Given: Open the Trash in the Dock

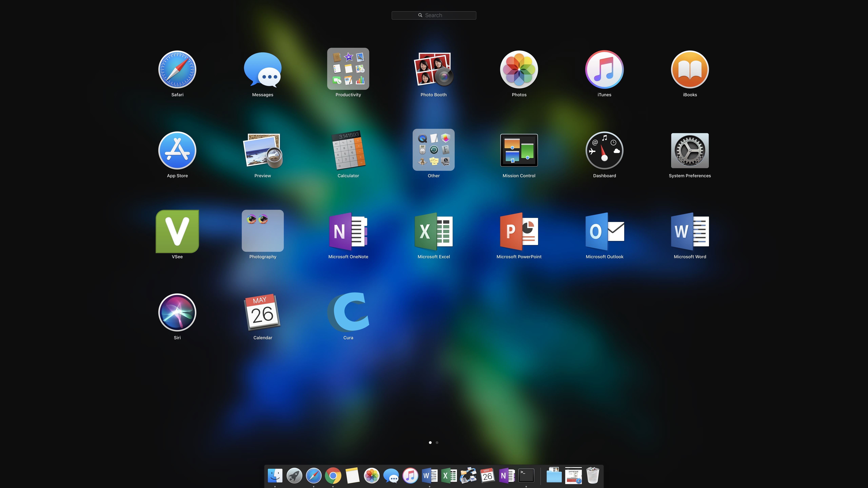Looking at the screenshot, I should point(593,475).
